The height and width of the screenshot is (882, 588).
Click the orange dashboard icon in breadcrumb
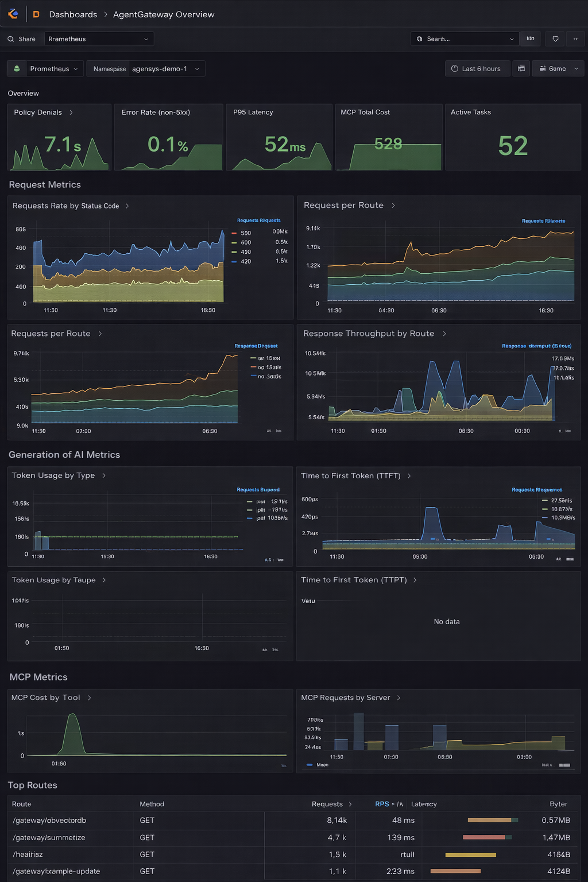(36, 14)
